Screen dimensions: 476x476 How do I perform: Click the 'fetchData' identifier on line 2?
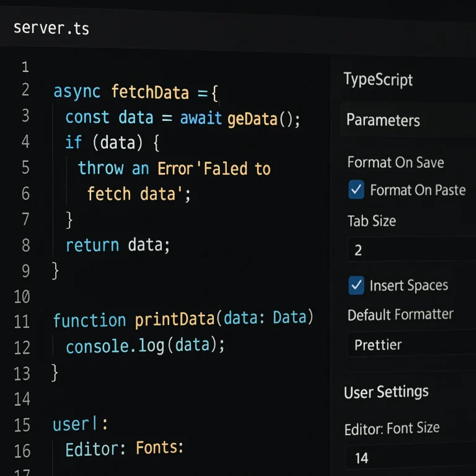coord(150,92)
